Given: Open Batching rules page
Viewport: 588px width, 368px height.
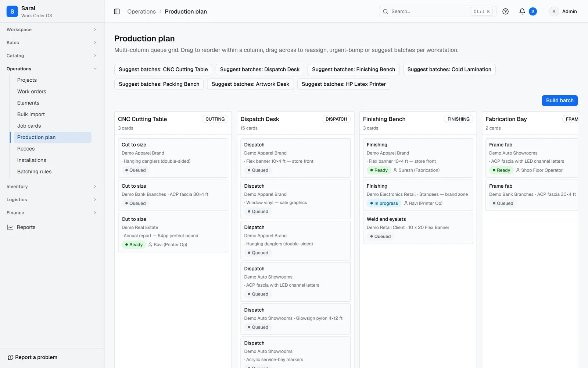Looking at the screenshot, I should click(53, 171).
